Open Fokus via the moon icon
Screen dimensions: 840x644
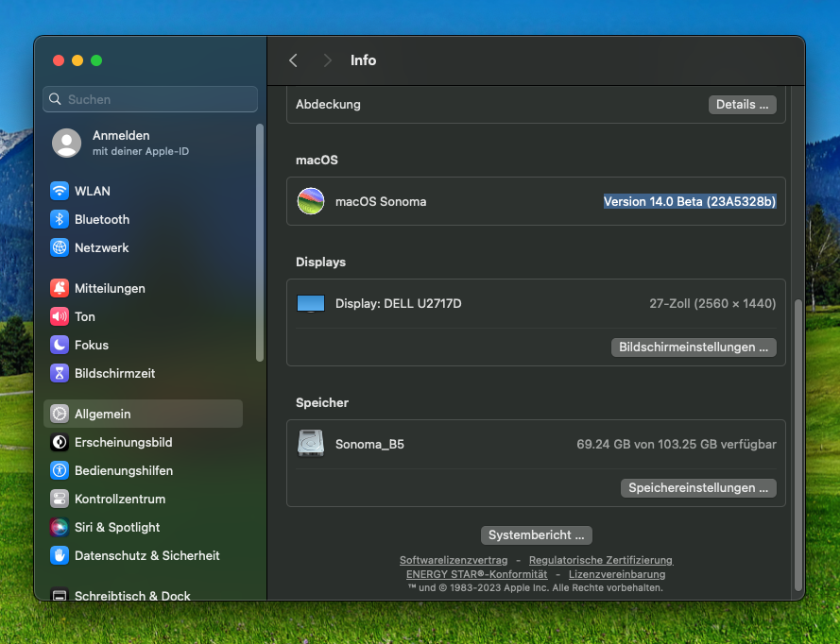[x=60, y=345]
